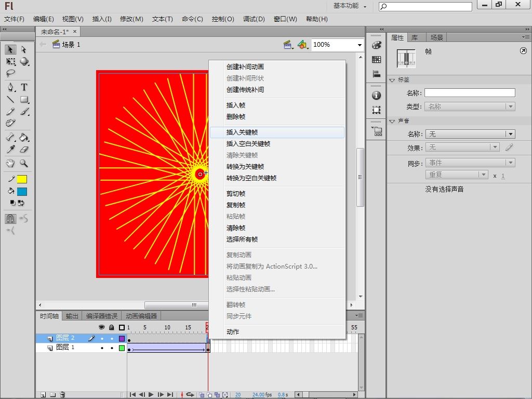
Task: Select the Lasso tool
Action: click(10, 73)
